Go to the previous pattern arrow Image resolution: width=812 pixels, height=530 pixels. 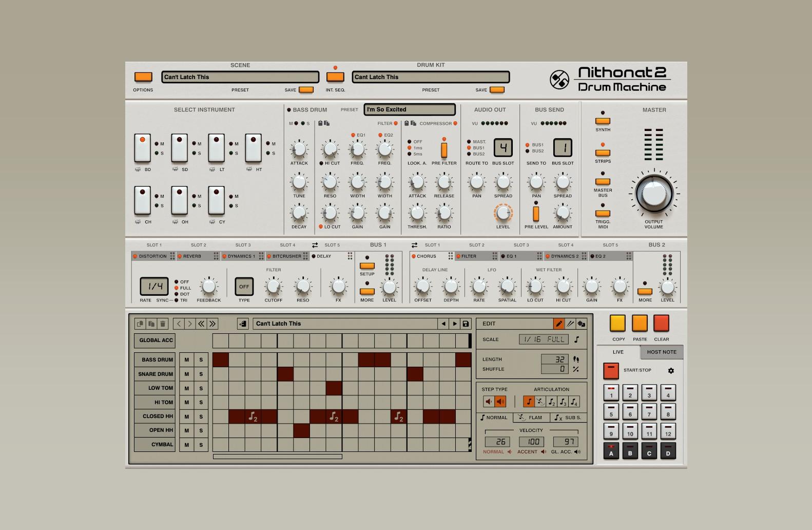(443, 324)
